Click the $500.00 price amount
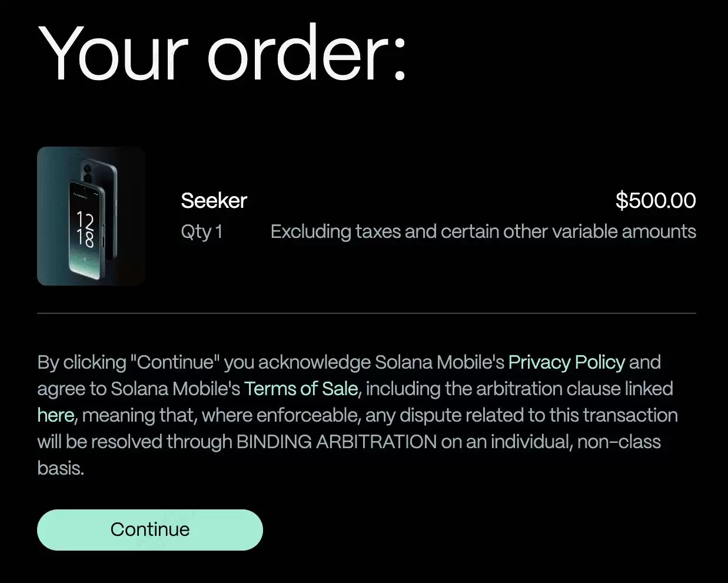This screenshot has height=583, width=728. [655, 201]
